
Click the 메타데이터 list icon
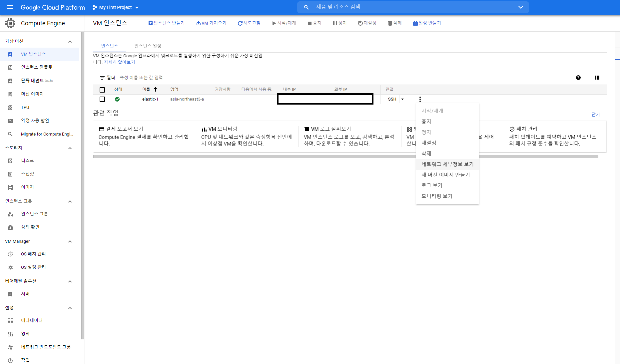coord(10,321)
